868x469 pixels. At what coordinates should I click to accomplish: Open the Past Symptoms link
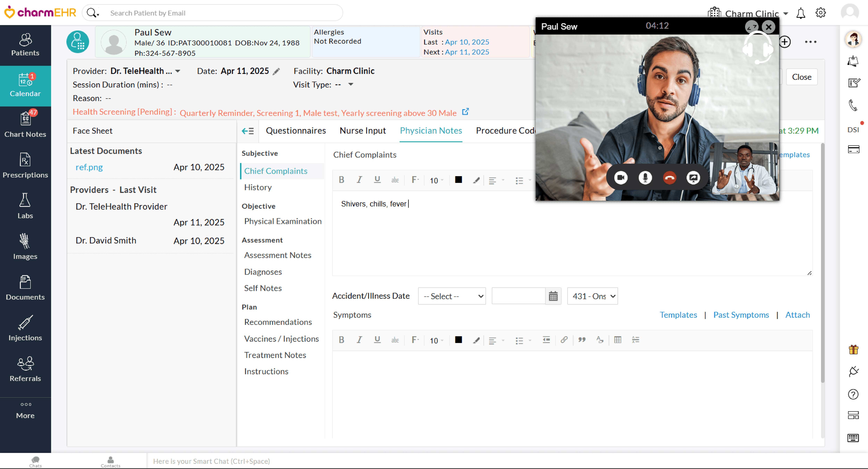[x=741, y=315]
